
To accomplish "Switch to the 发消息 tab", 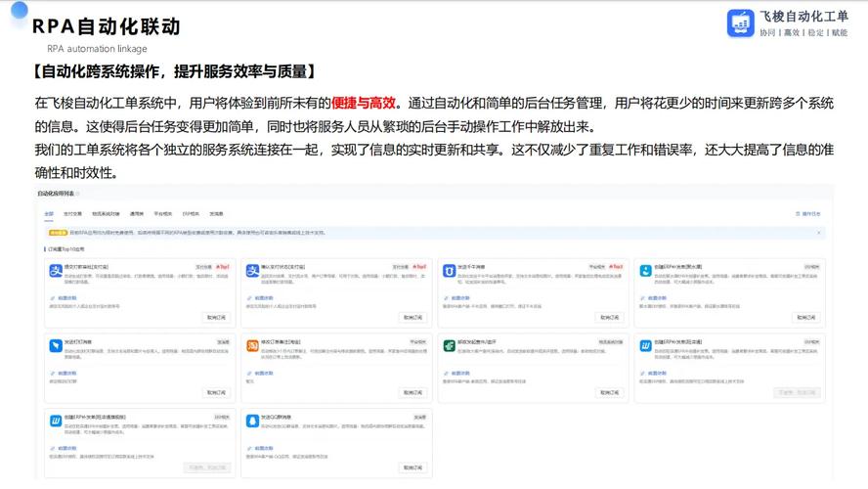I will click(216, 214).
